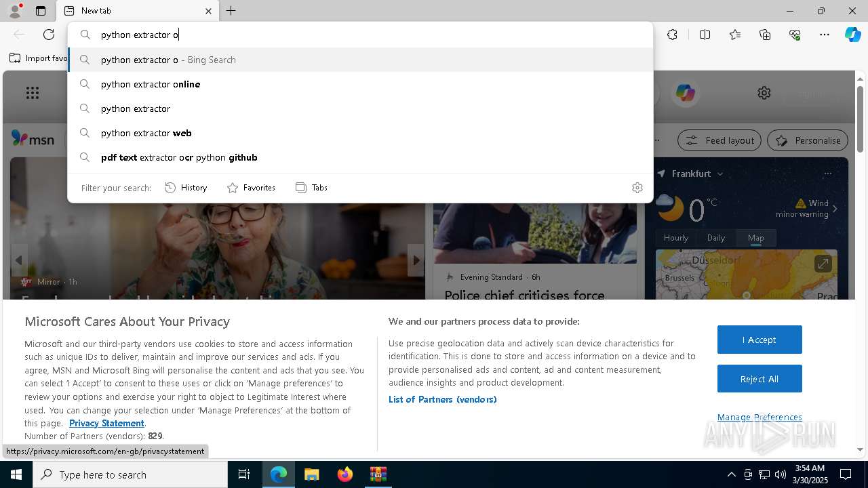
Task: Click the back navigation arrow
Action: pos(19,35)
